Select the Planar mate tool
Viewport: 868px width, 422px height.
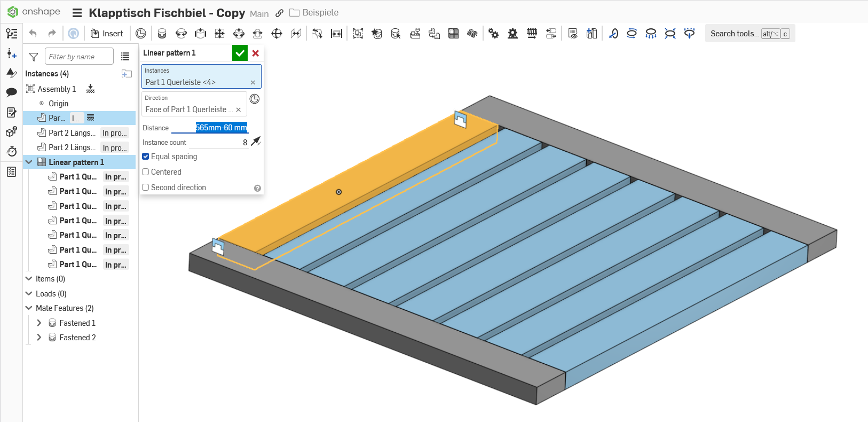[x=219, y=33]
